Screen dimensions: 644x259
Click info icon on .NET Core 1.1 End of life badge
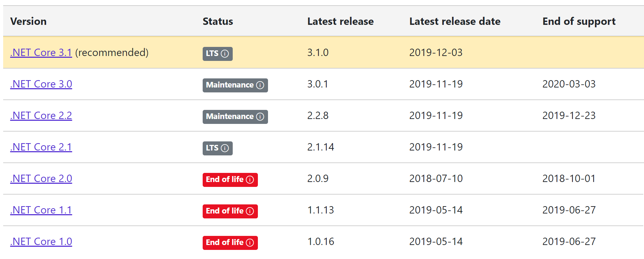(250, 211)
